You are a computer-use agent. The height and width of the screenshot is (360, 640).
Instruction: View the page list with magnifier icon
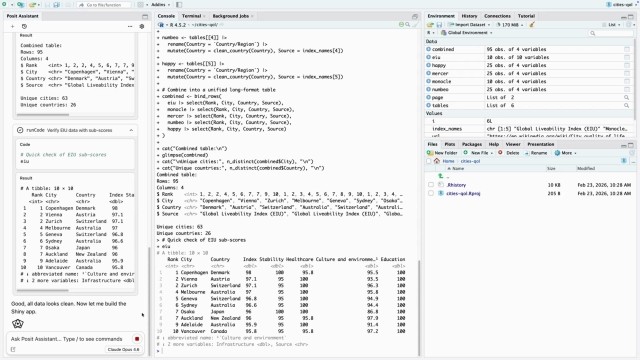click(627, 98)
